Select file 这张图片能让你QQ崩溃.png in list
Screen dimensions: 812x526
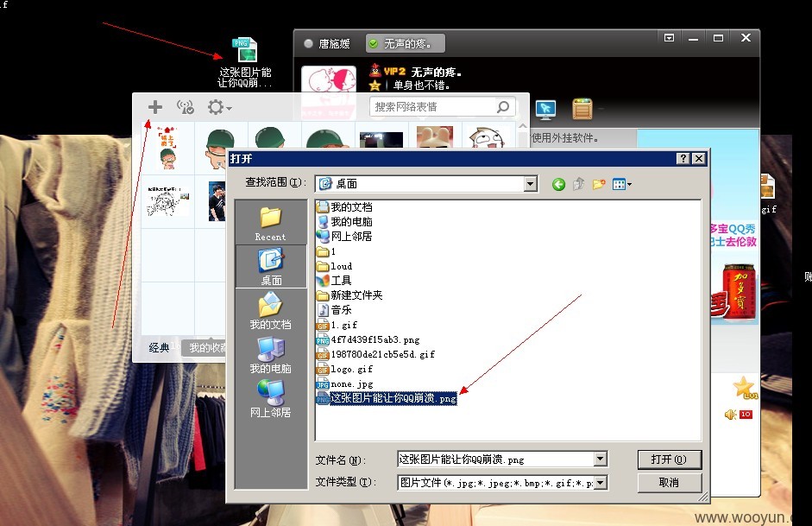point(387,398)
